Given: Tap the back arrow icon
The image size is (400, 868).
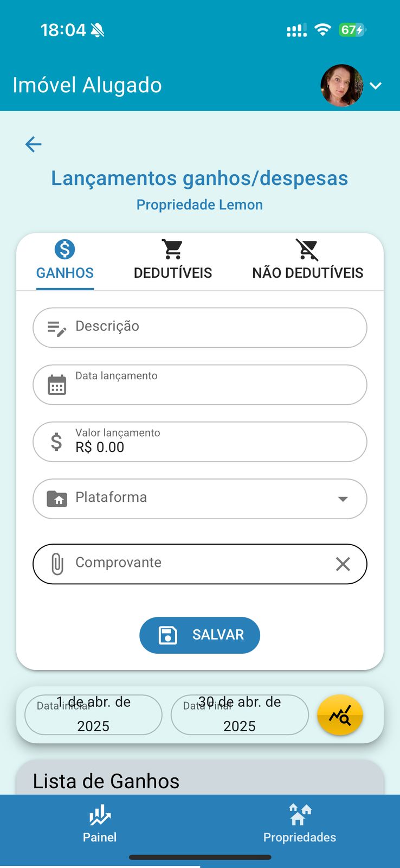Looking at the screenshot, I should click(x=34, y=144).
